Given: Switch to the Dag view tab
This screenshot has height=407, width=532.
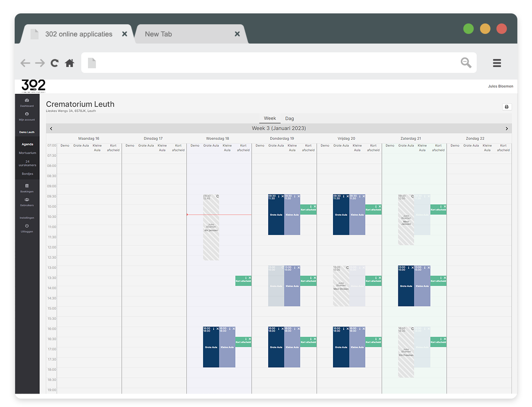Looking at the screenshot, I should [x=289, y=118].
